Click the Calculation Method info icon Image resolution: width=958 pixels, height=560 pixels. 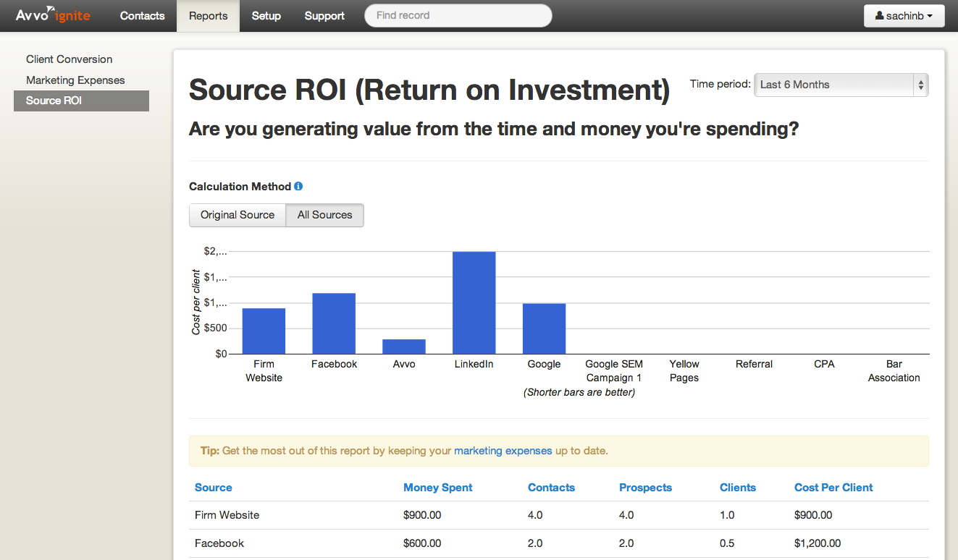pos(298,187)
